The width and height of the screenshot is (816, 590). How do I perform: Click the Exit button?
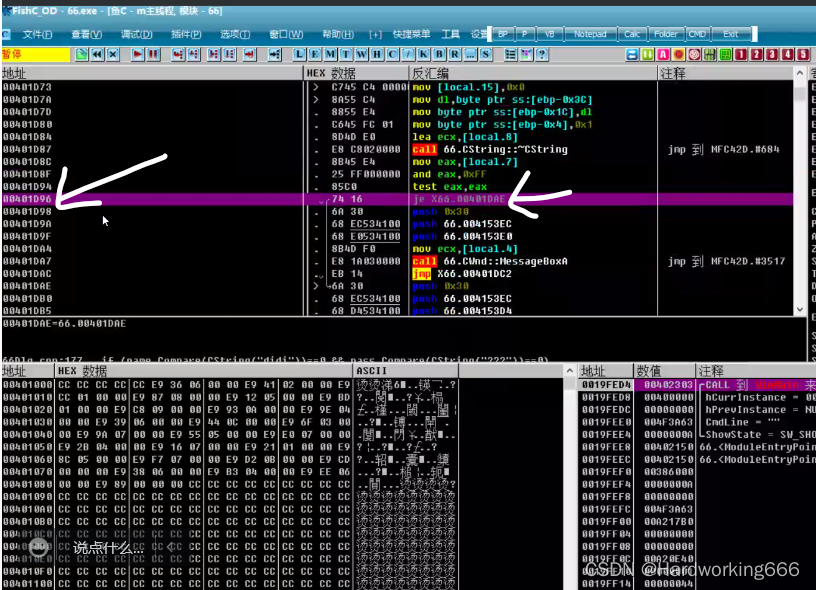click(x=731, y=34)
